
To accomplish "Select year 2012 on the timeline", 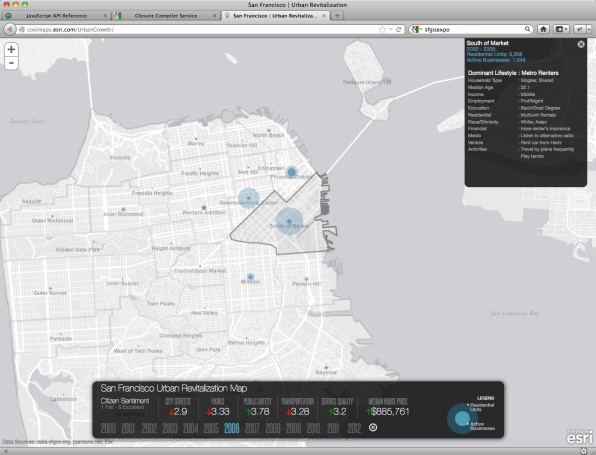I will coord(354,428).
